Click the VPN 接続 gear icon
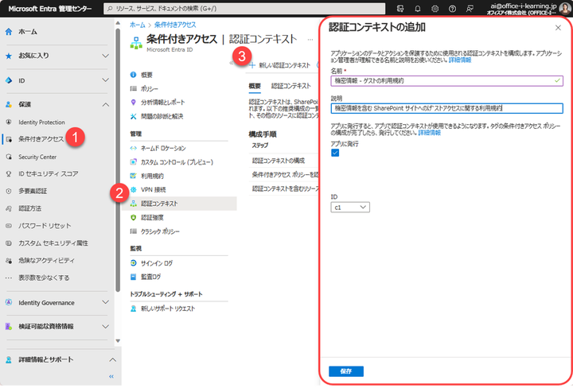 [134, 189]
